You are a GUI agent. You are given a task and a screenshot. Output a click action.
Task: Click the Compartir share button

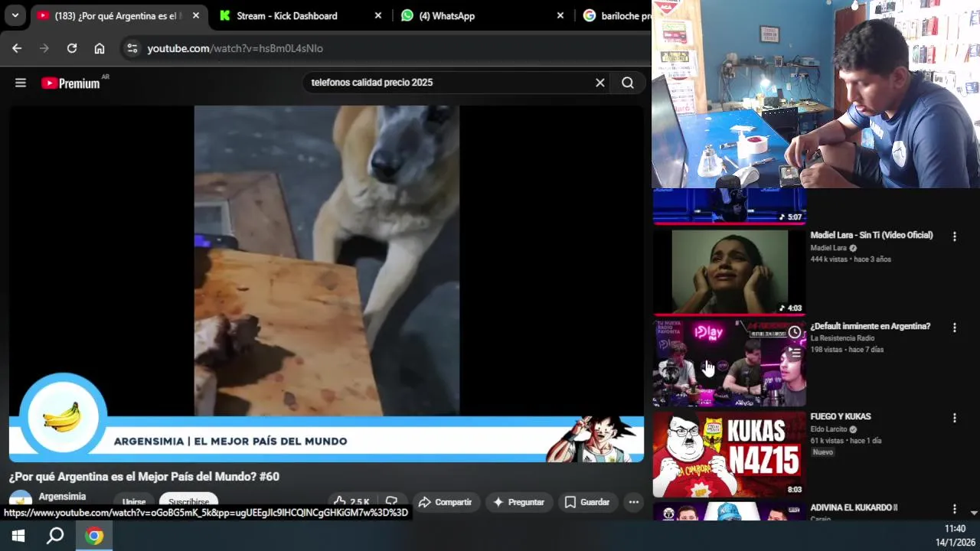pyautogui.click(x=445, y=502)
